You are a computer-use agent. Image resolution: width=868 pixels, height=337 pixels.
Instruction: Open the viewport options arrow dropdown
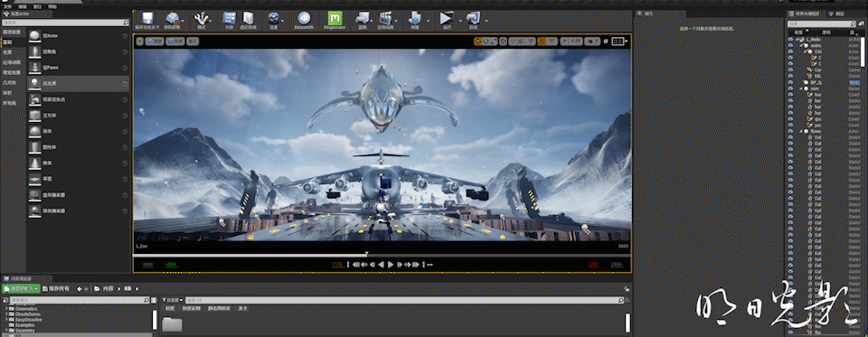pos(139,41)
